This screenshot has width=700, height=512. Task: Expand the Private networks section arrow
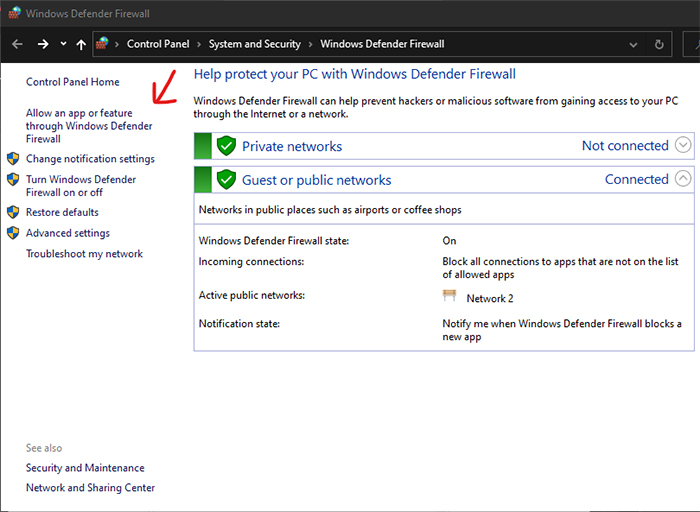683,145
